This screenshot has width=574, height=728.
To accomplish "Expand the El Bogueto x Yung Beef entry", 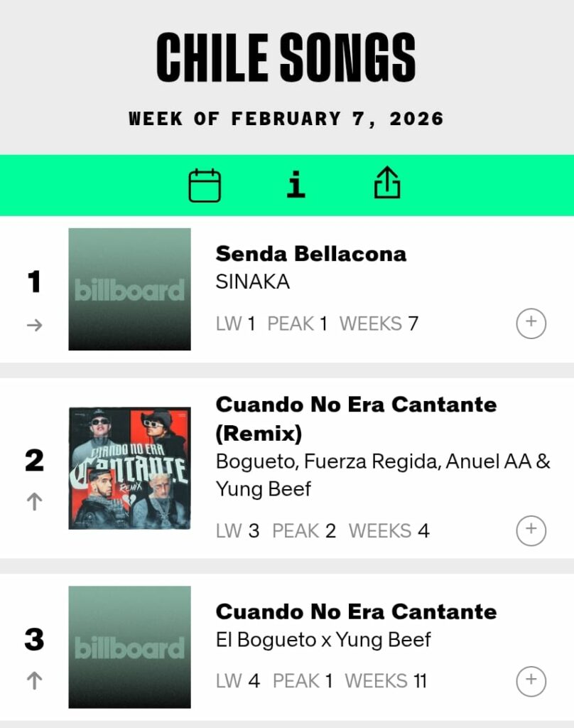I will [x=531, y=680].
